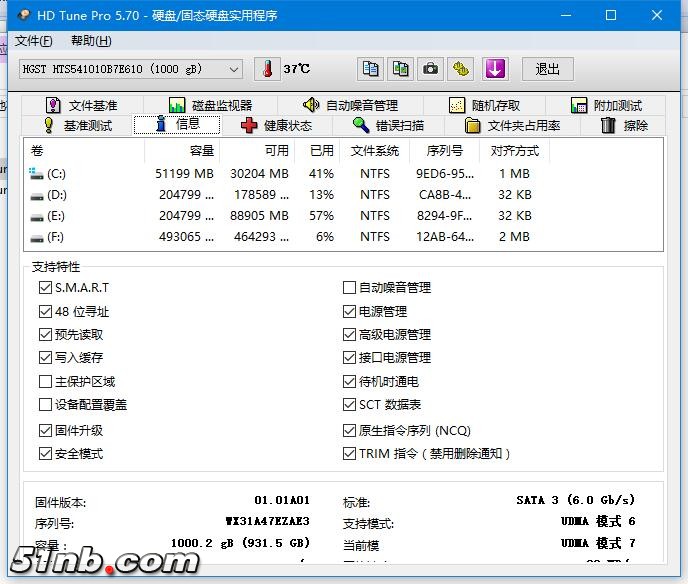Check the 主保护区域 checkbox

(x=45, y=382)
